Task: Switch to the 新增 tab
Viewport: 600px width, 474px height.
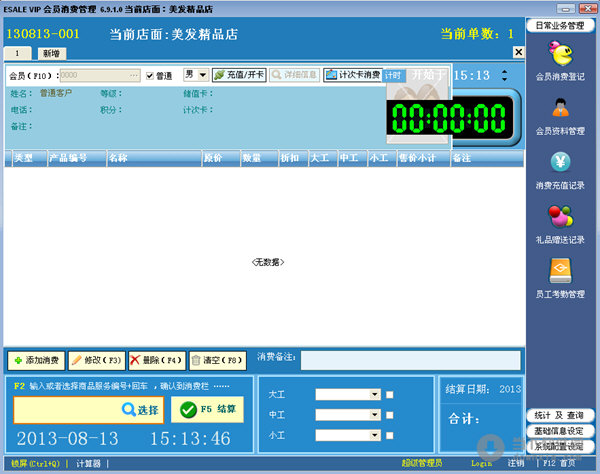Action: [x=50, y=53]
